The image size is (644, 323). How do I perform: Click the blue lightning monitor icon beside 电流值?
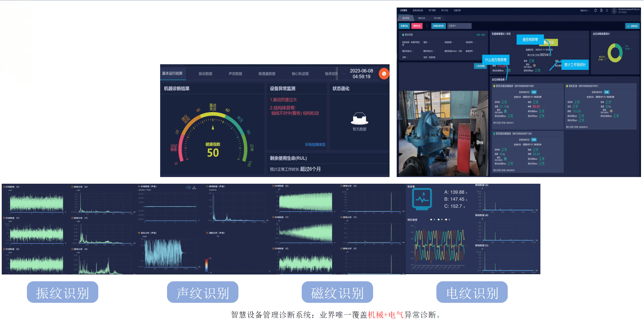coord(422,199)
